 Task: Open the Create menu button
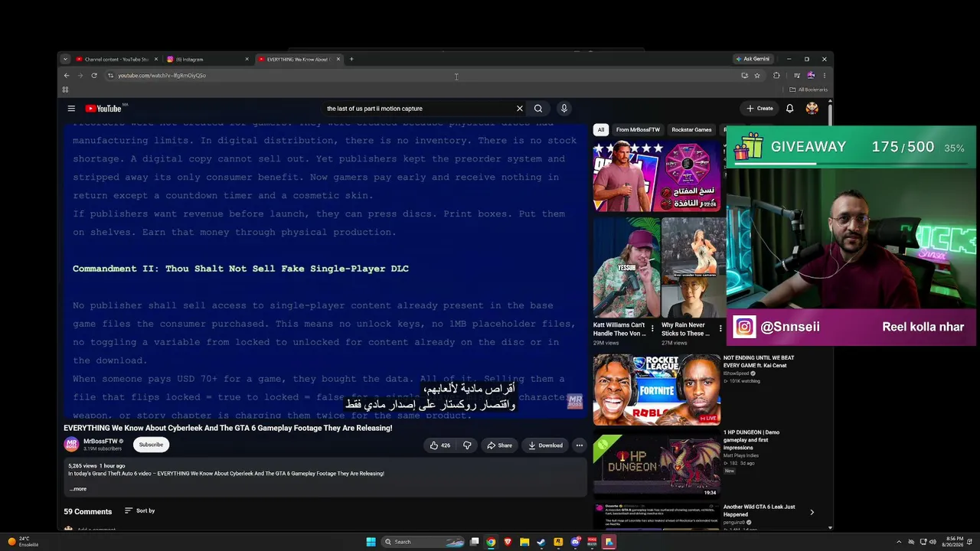[x=760, y=109]
